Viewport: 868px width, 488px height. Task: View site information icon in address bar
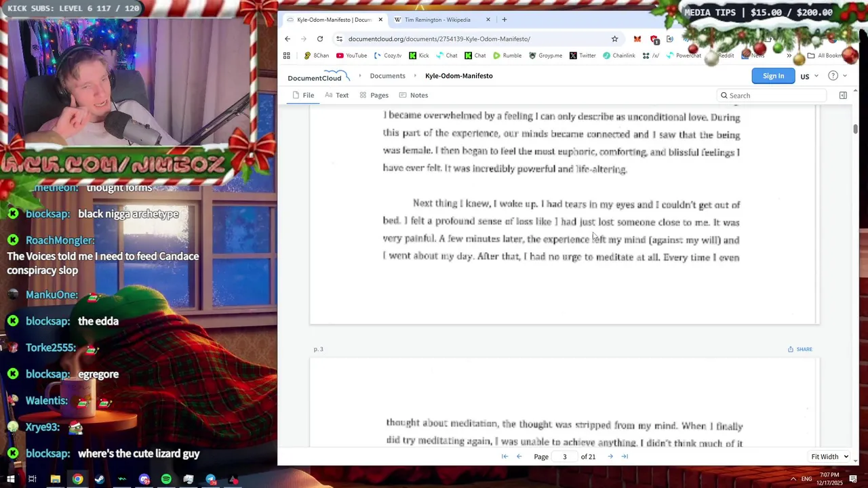click(x=339, y=39)
